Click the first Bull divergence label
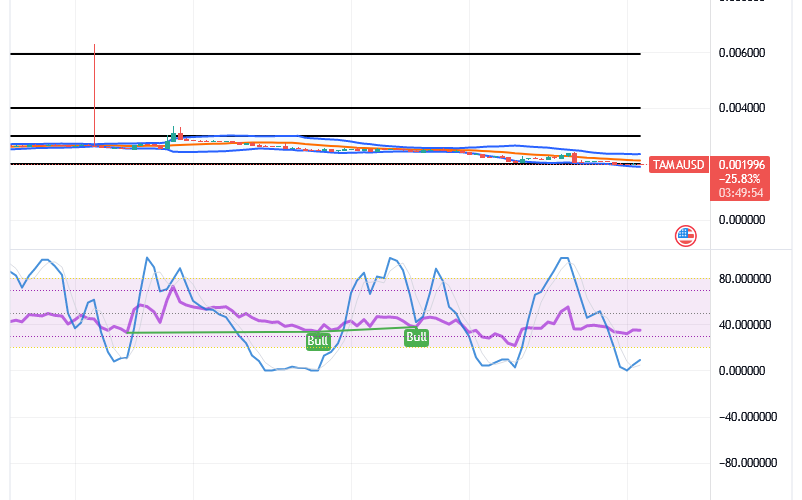Viewport: 802px width, 500px height. coord(318,341)
